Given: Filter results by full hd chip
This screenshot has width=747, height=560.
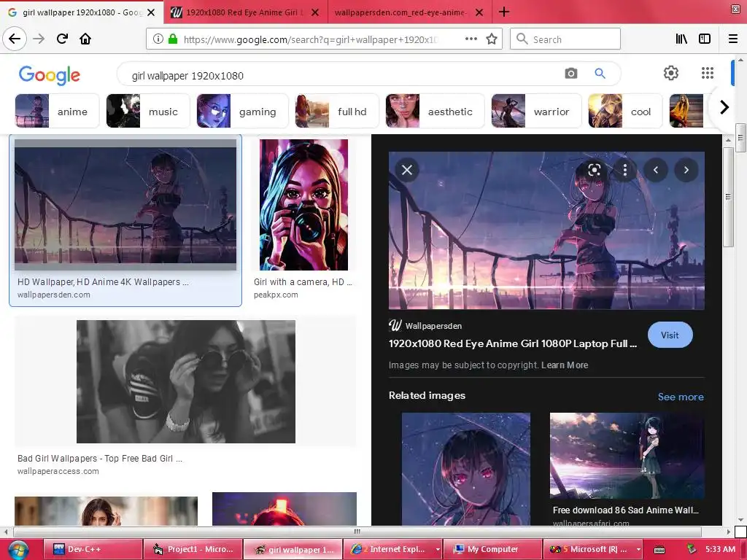Looking at the screenshot, I should tap(337, 111).
